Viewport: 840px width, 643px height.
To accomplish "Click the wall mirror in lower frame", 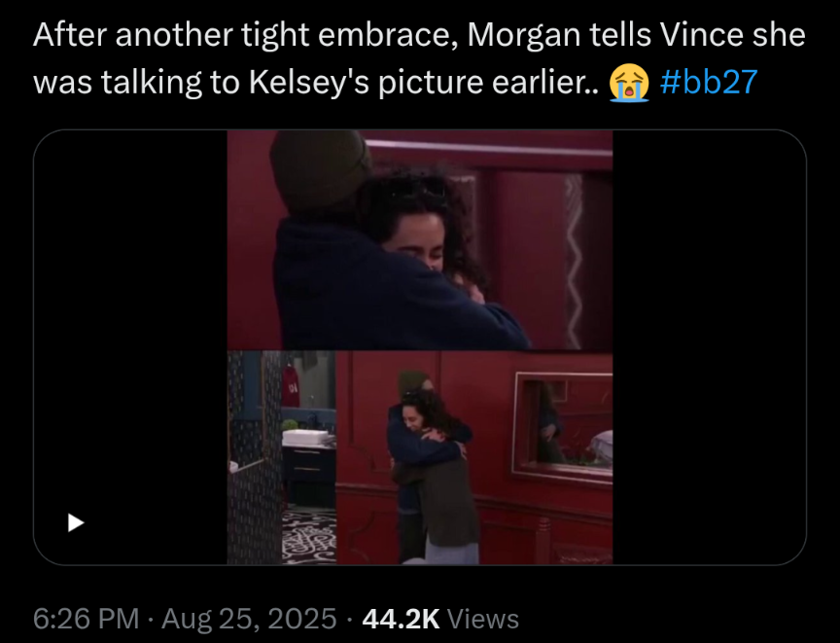I will tap(563, 427).
